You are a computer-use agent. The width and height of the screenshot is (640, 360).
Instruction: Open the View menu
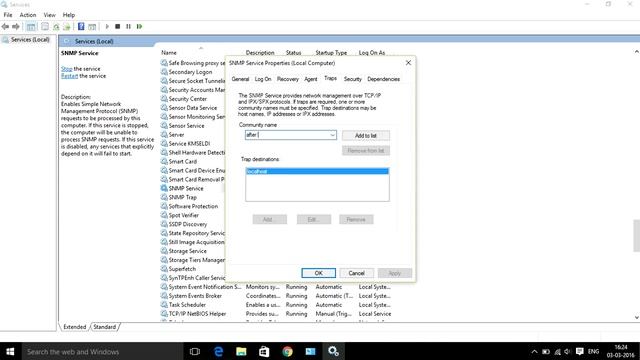[49, 15]
